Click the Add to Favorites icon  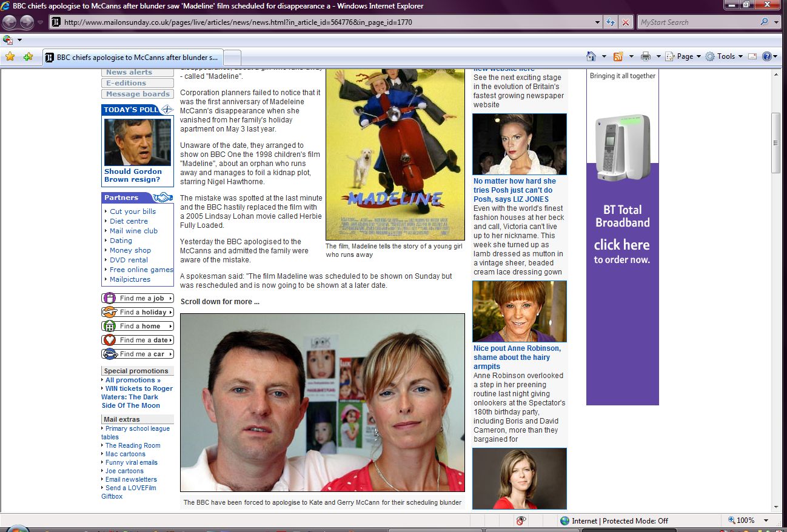(x=28, y=56)
